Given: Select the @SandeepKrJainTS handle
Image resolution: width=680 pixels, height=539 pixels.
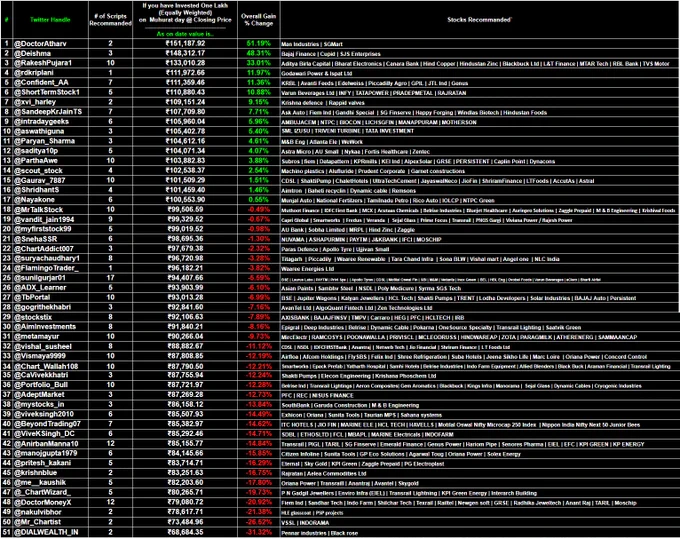Looking at the screenshot, I should [x=48, y=111].
